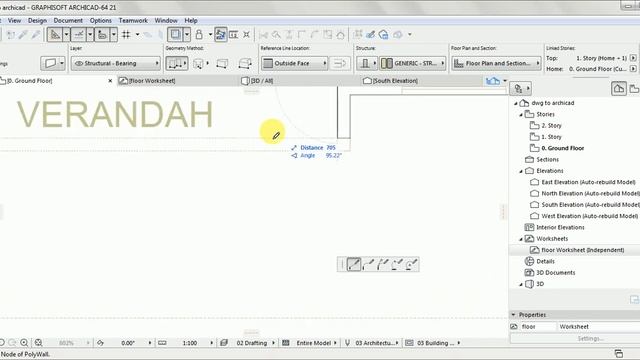This screenshot has width=640, height=360.
Task: Click the house with globe toolbar icon
Action: (x=383, y=35)
